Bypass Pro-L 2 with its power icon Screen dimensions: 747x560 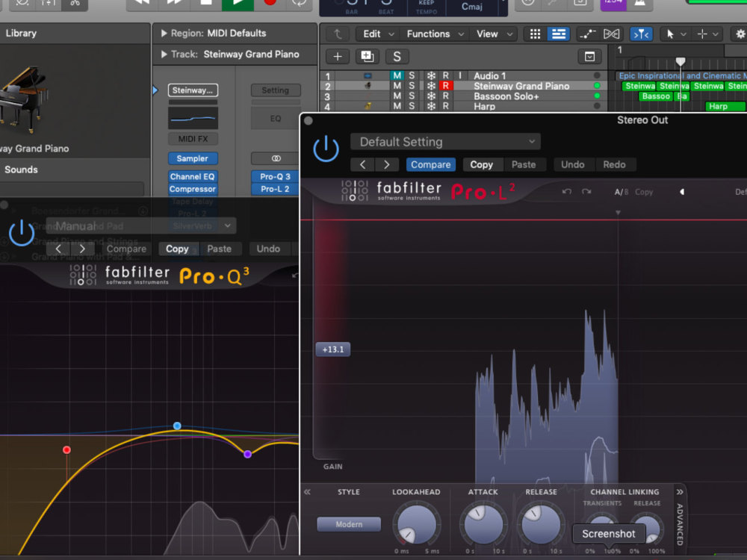(x=326, y=149)
